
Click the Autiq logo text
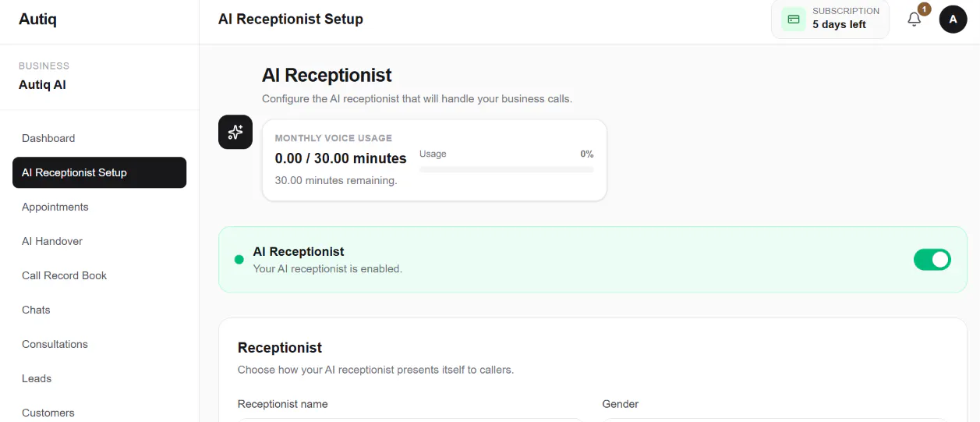(37, 19)
